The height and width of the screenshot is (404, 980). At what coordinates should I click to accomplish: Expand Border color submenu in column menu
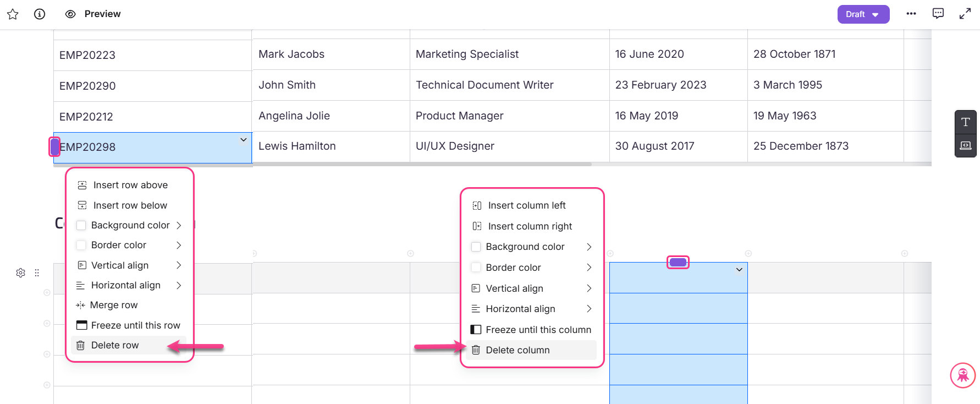[589, 267]
